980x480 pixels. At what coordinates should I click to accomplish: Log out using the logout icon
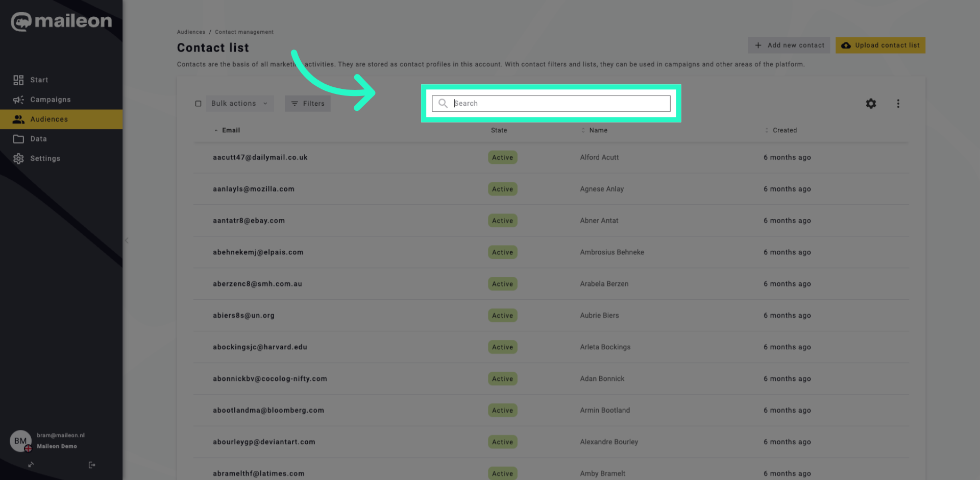(x=92, y=465)
